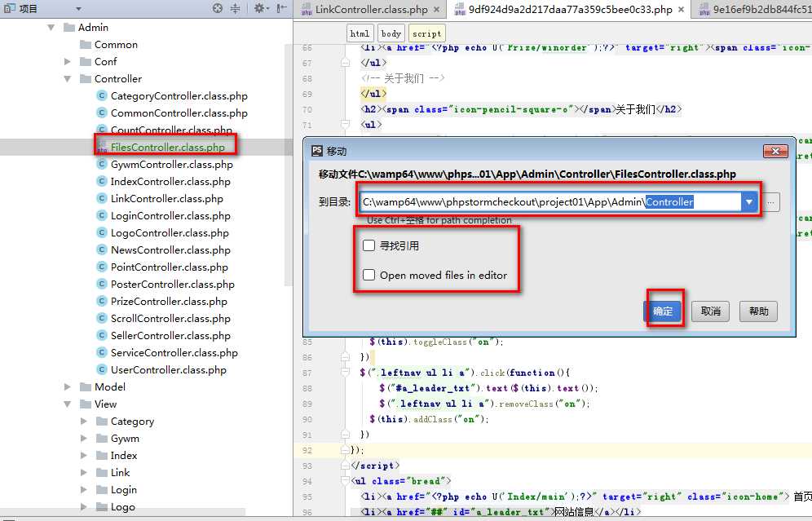Expand the Model folder

(68, 386)
